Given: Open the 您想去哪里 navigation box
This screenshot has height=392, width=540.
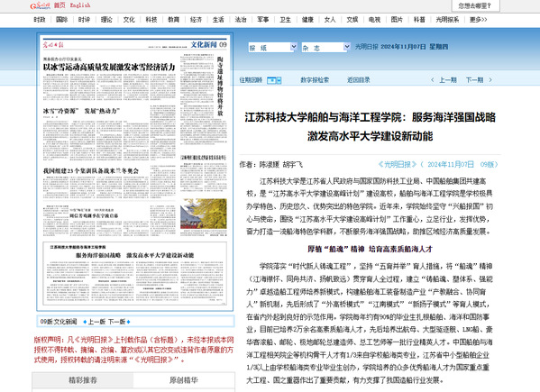Looking at the screenshot, I should coord(475,5).
